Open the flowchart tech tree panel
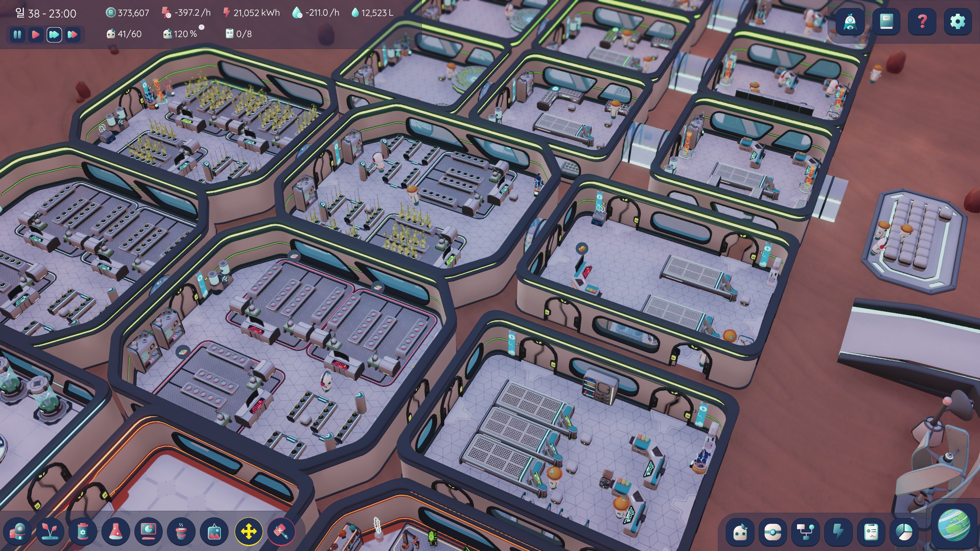This screenshot has width=980, height=551. tap(805, 532)
